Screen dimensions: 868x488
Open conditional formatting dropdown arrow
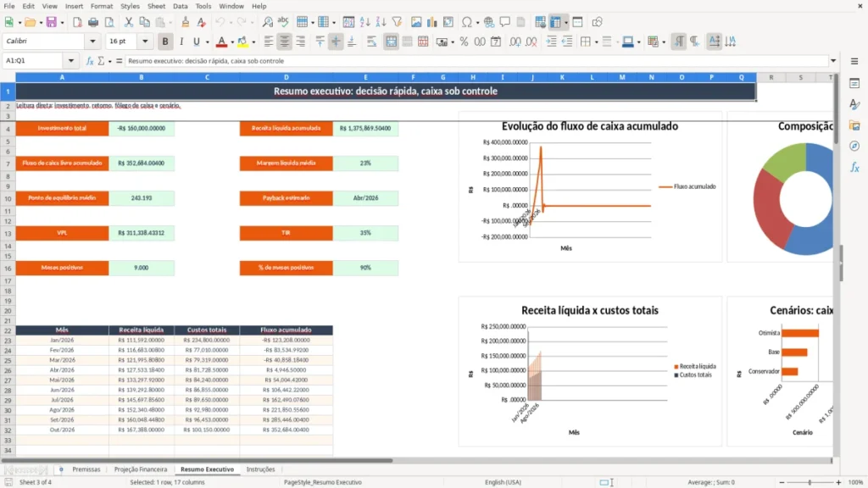coord(664,42)
